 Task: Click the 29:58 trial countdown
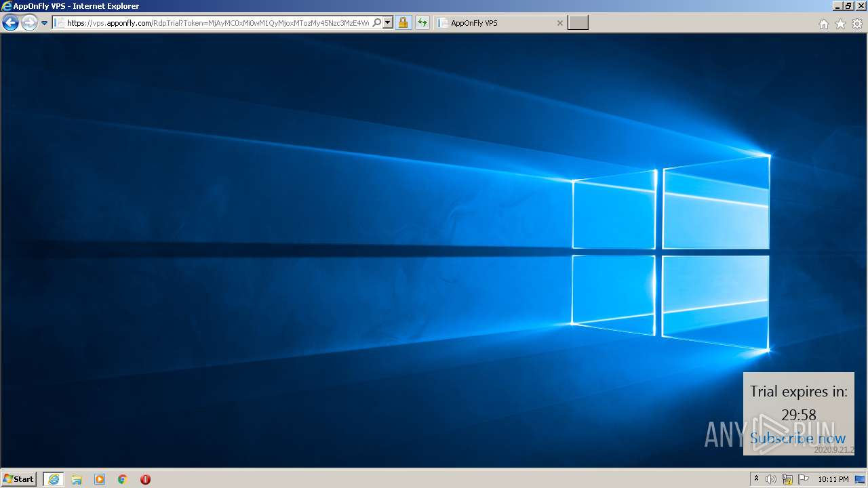click(x=799, y=415)
